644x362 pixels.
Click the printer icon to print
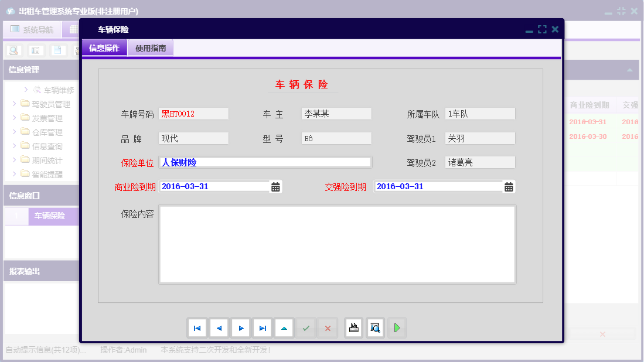click(x=353, y=328)
